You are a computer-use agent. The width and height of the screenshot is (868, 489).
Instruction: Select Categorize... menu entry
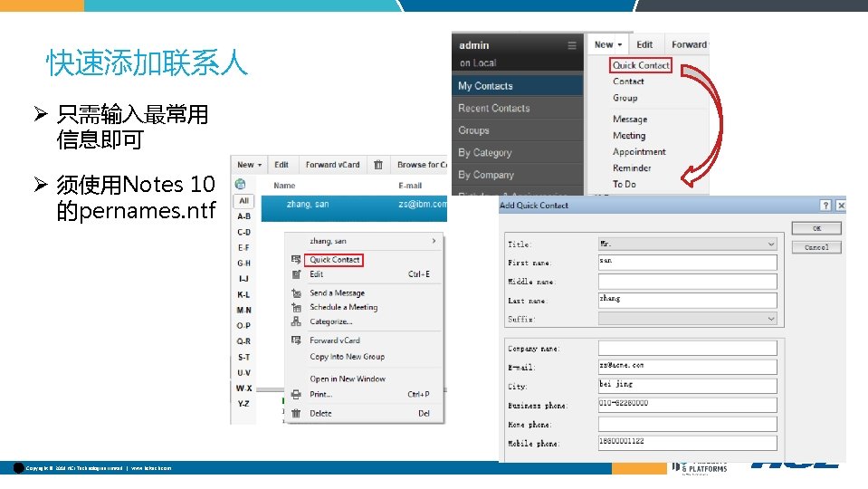coord(330,321)
